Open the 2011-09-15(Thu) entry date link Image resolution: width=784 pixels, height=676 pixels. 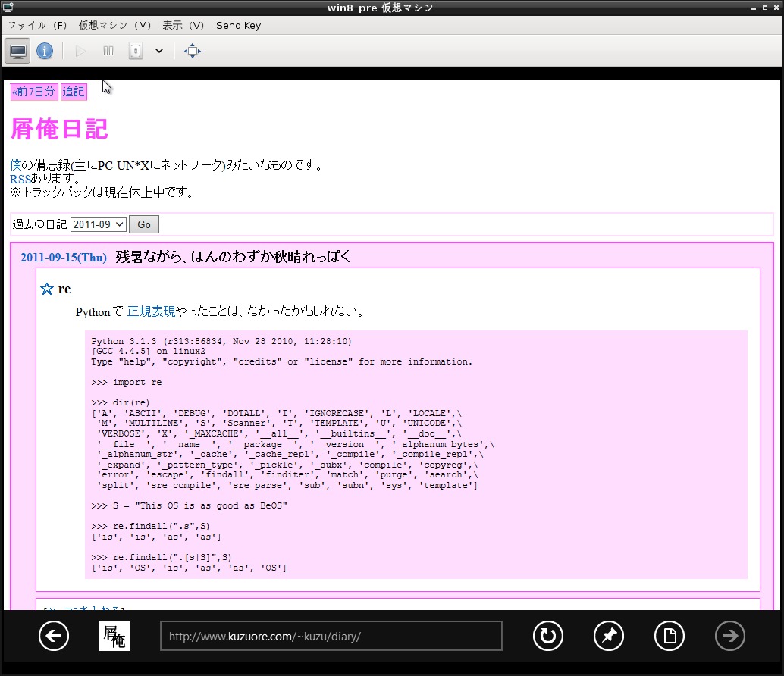click(x=64, y=258)
